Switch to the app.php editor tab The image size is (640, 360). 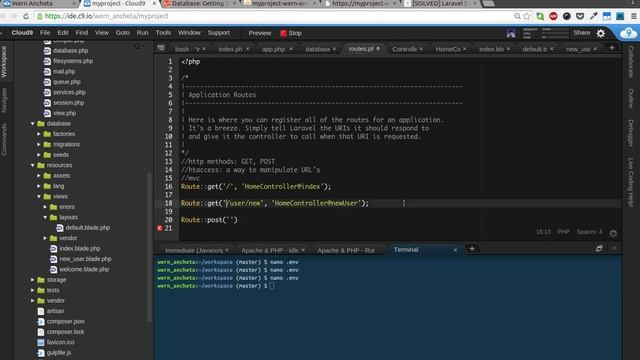point(273,49)
